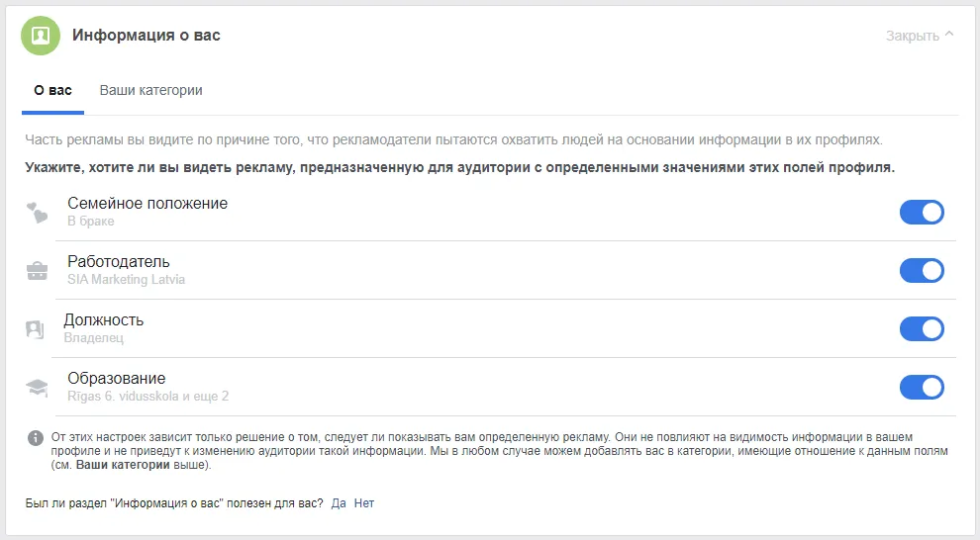This screenshot has height=540, width=980.
Task: Click the briefcase icon for Работодатель
Action: (37, 271)
